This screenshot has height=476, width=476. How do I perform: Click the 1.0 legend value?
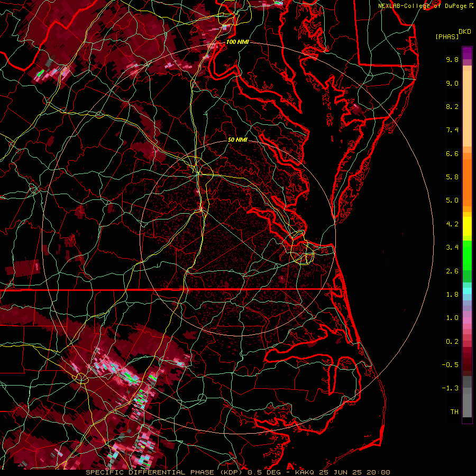(452, 318)
